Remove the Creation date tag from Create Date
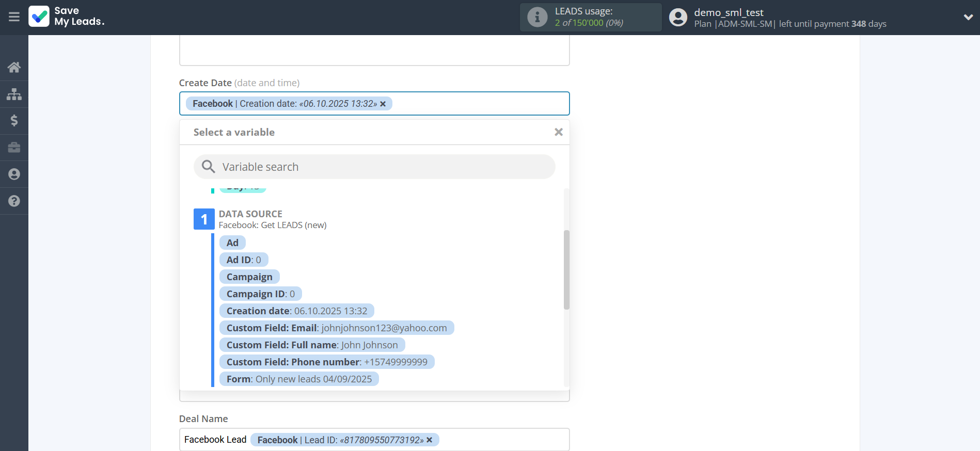Image resolution: width=980 pixels, height=451 pixels. coord(383,104)
